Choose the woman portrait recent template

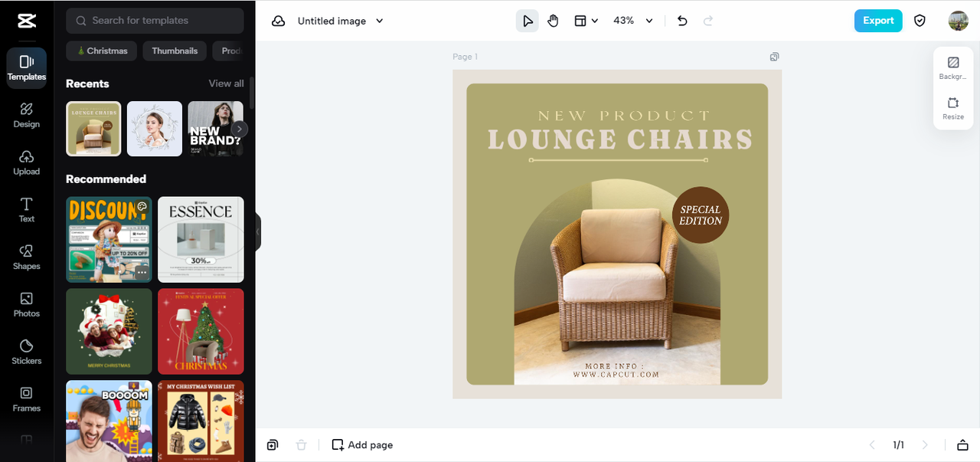click(155, 129)
